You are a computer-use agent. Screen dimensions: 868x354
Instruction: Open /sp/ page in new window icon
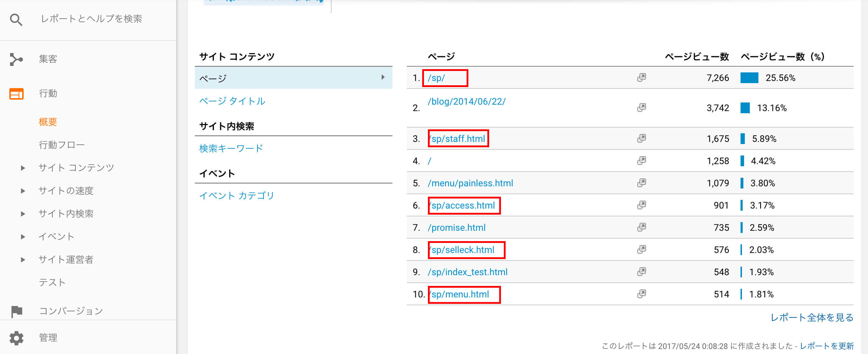coord(642,77)
